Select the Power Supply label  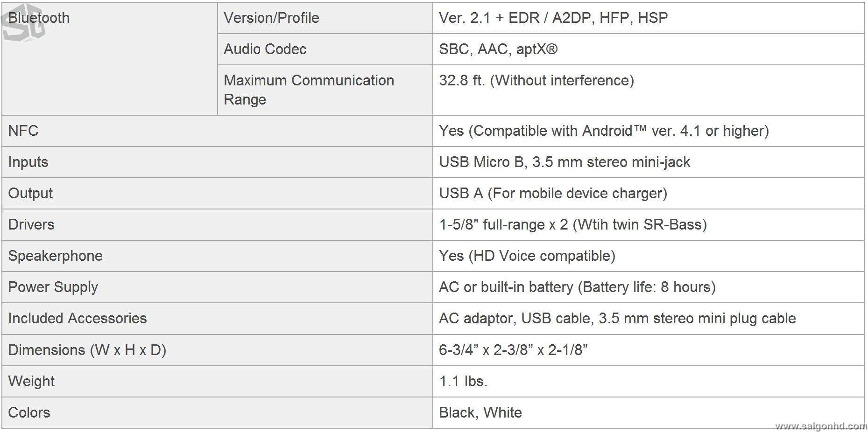[53, 287]
